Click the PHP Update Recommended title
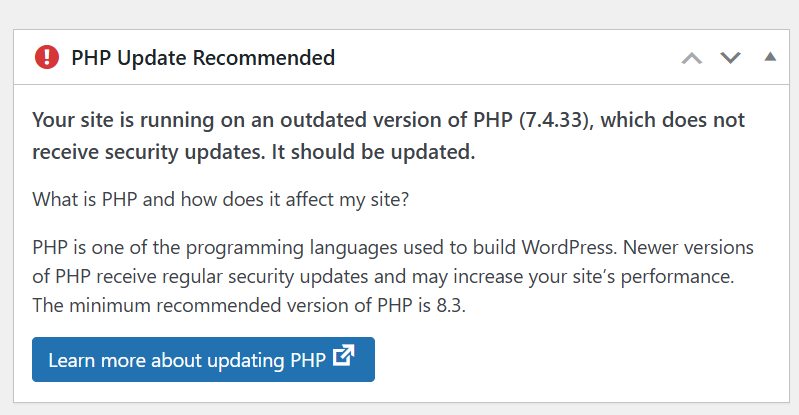Viewport: 799px width, 415px height. pyautogui.click(x=203, y=58)
